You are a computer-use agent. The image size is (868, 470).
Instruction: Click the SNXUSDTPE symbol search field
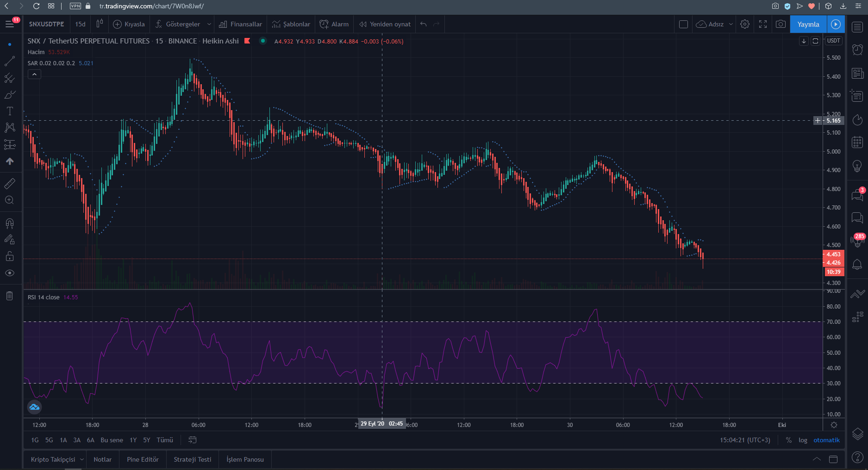(x=46, y=24)
